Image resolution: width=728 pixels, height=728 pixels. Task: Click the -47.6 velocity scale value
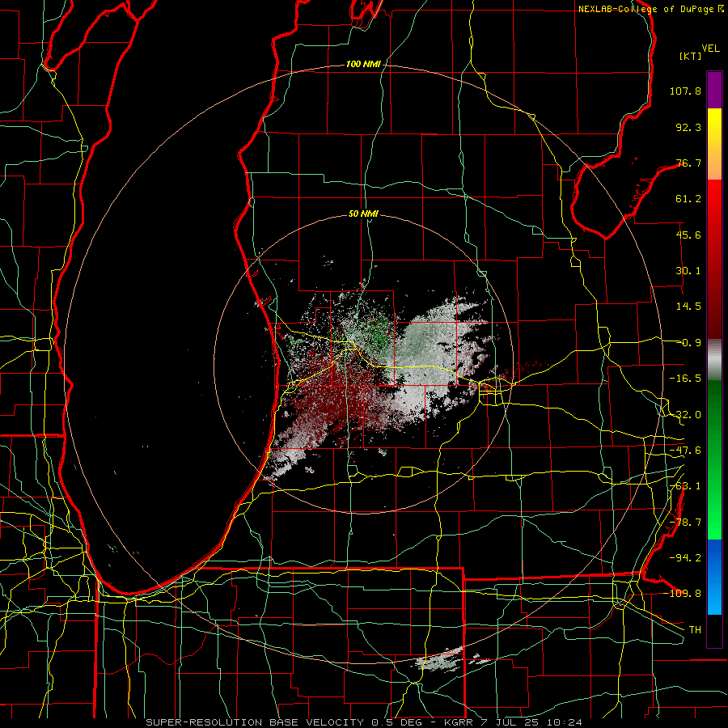685,451
